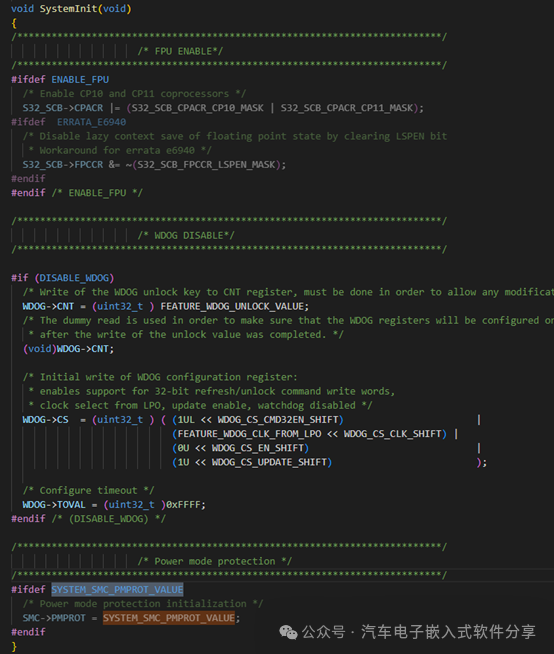Viewport: 554px width, 654px height.
Task: Click SYSTEM_SMC_PMPROT_VALUE on the assignment line
Action: click(x=169, y=618)
